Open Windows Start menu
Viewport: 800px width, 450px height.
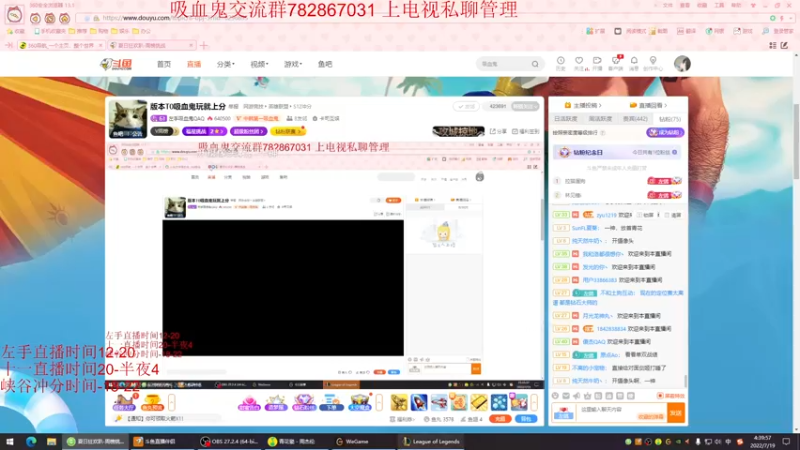(10, 441)
